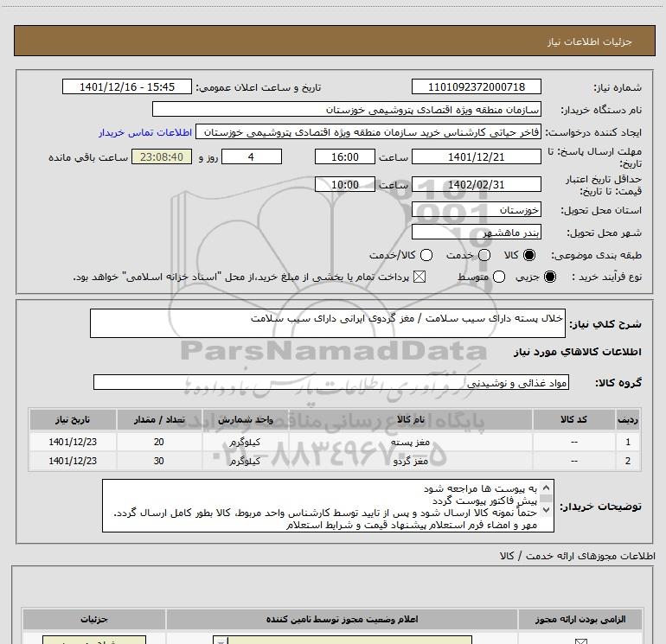
Task: Click کیلوگرم unit in مغز گردو row
Action: (245, 461)
